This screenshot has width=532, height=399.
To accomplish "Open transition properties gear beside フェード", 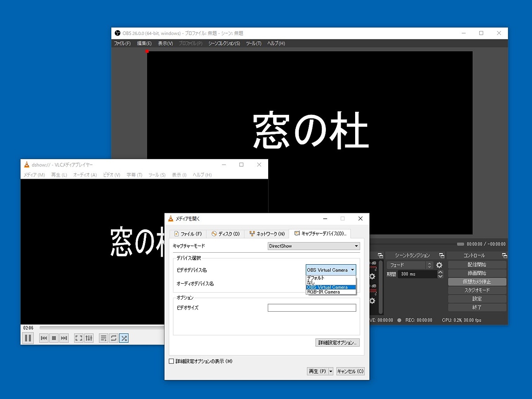I will (439, 265).
